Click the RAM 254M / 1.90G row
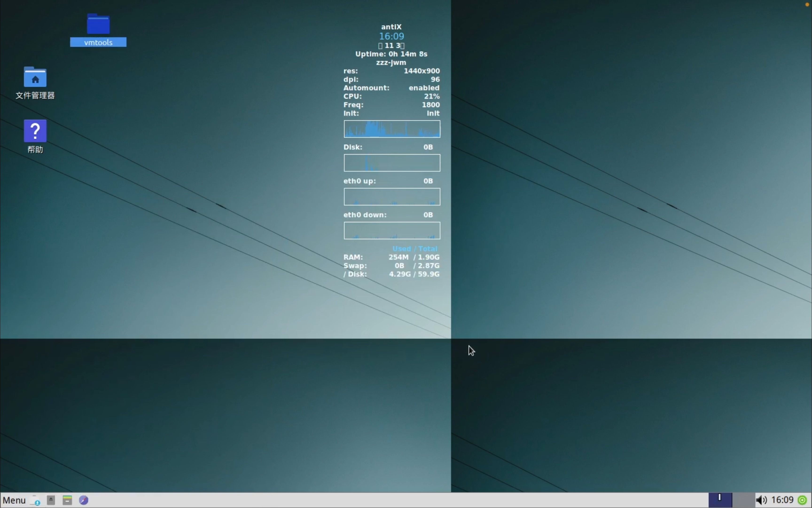The height and width of the screenshot is (508, 812). 392,257
